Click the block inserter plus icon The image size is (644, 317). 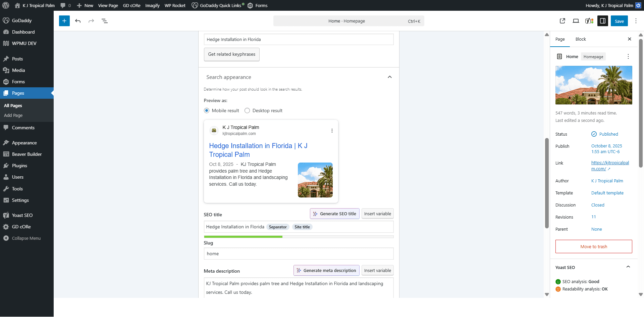(x=64, y=21)
